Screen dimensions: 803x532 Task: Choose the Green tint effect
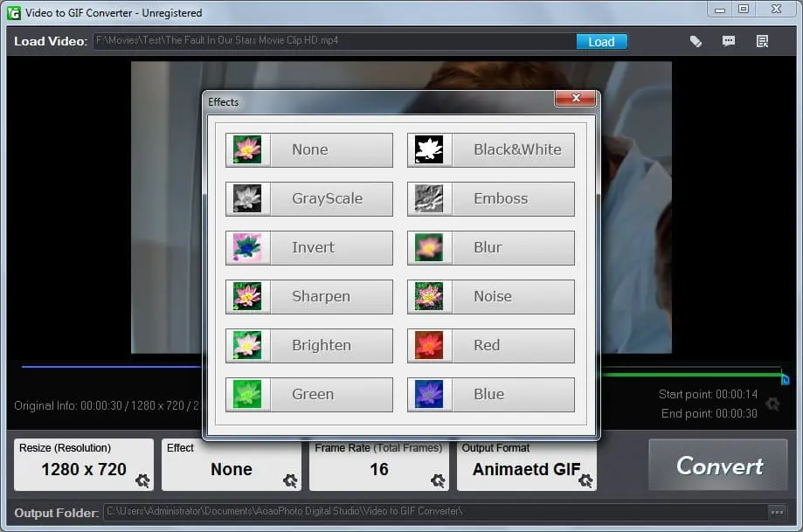(x=308, y=394)
